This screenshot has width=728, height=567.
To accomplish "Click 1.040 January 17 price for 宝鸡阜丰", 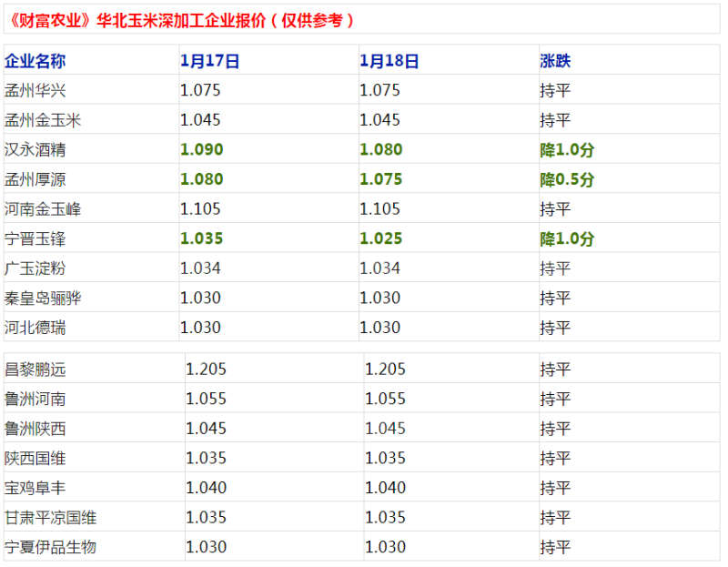I will [206, 488].
